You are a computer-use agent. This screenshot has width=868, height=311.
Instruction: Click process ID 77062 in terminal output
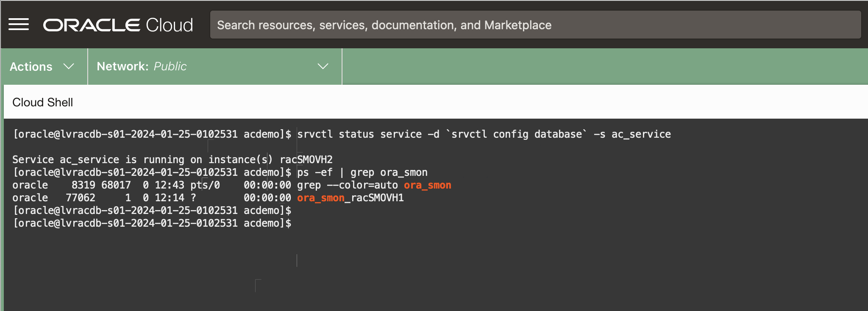[x=81, y=198]
